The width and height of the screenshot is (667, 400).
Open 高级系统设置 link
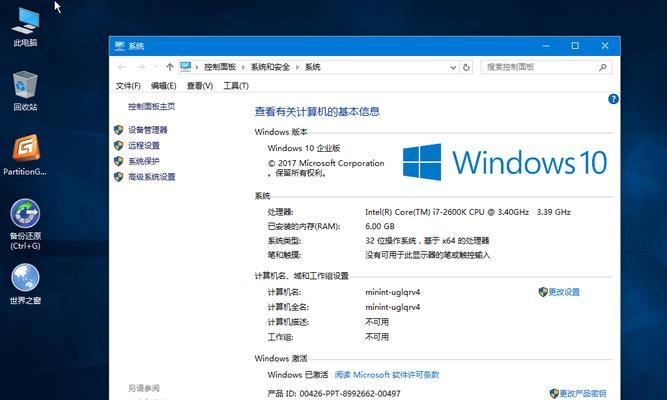(151, 177)
